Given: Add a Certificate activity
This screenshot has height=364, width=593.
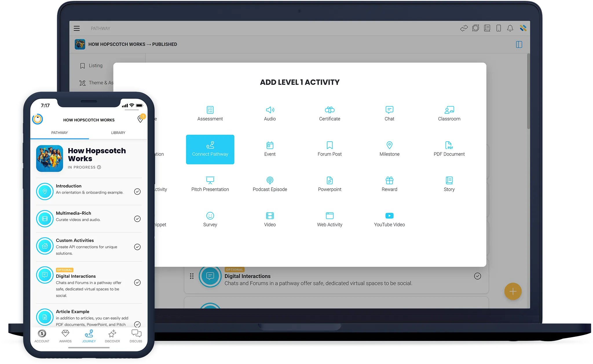Looking at the screenshot, I should 330,114.
